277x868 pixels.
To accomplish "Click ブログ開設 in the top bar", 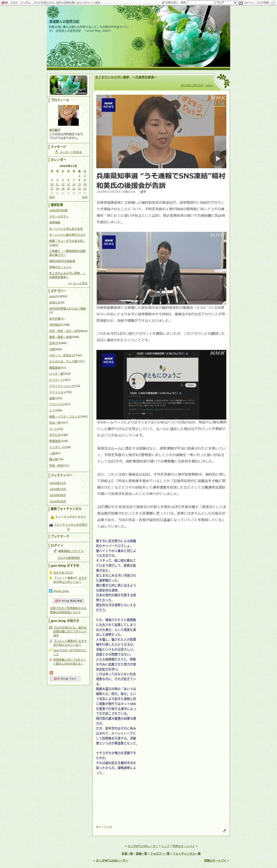I will pos(263,3).
